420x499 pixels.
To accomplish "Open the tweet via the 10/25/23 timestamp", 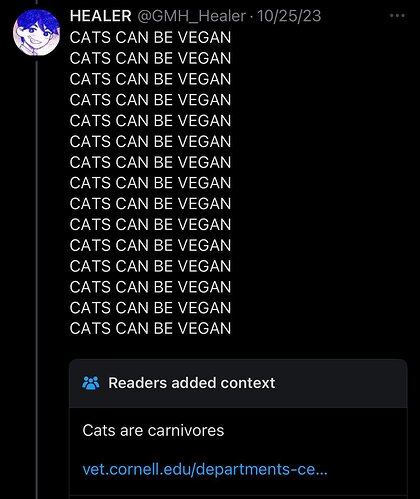I will [x=289, y=16].
